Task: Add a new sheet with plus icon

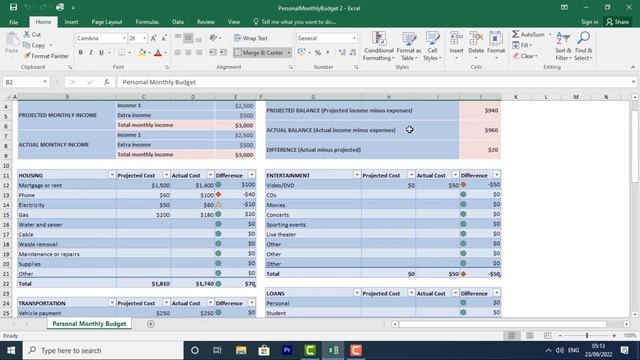Action: pyautogui.click(x=151, y=324)
